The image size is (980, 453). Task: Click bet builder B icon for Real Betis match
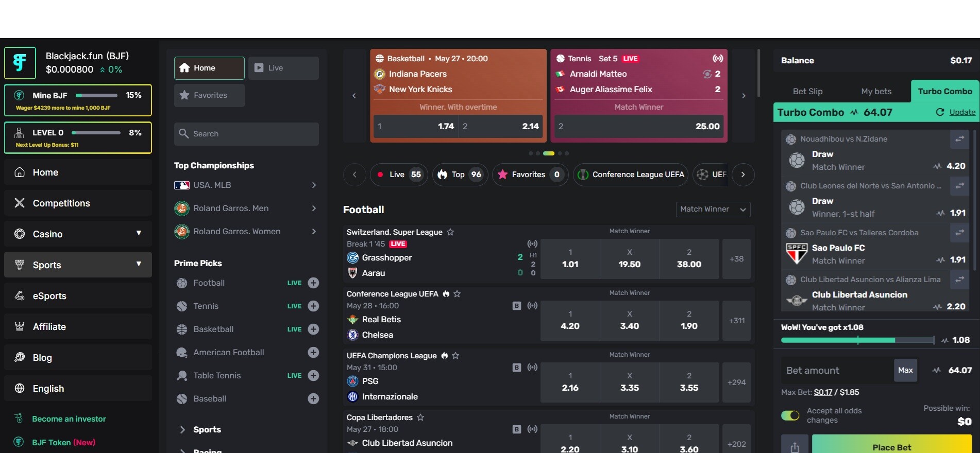coord(517,305)
